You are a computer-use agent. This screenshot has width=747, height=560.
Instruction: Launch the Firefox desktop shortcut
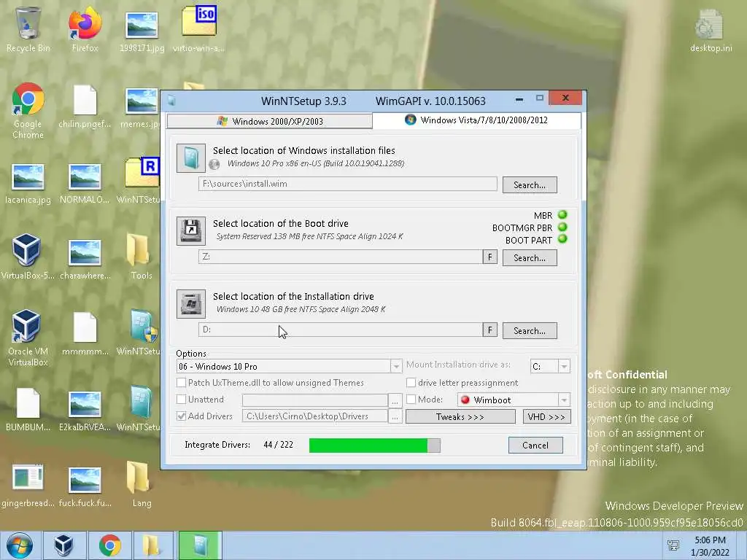pyautogui.click(x=85, y=28)
